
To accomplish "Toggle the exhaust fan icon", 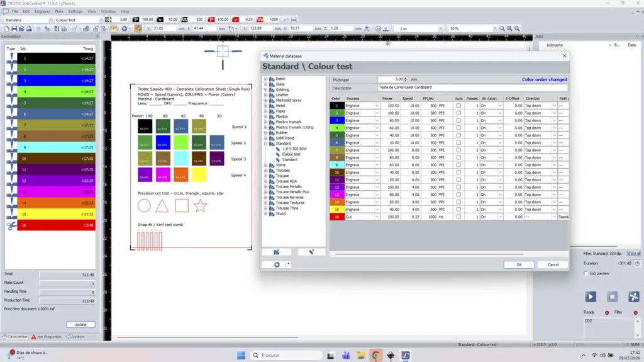I will (634, 297).
